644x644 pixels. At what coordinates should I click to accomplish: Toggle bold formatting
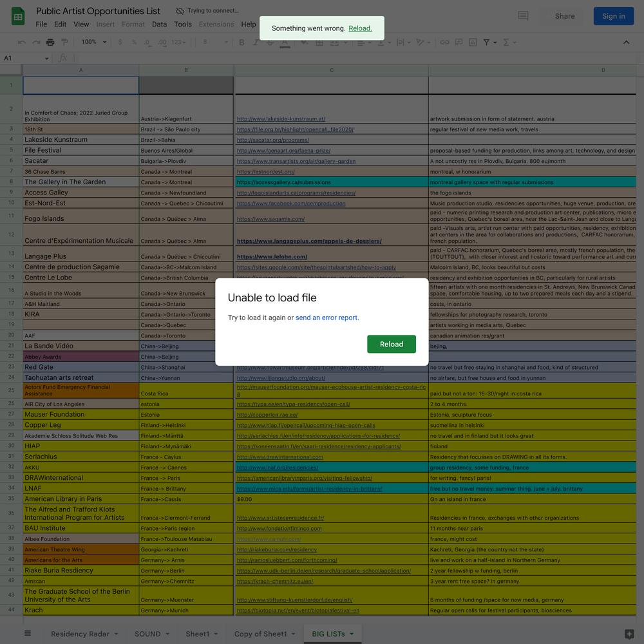(x=241, y=42)
